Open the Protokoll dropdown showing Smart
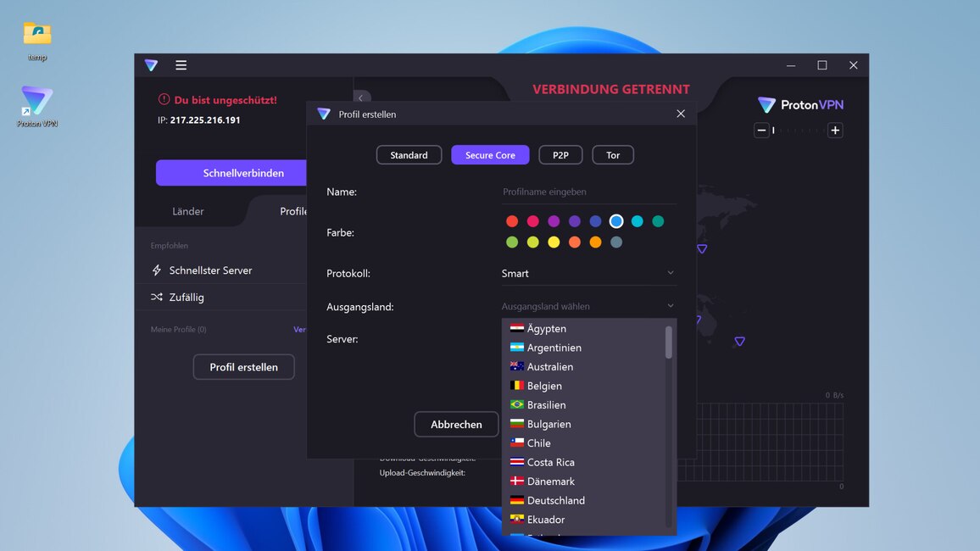This screenshot has height=551, width=980. (x=587, y=273)
